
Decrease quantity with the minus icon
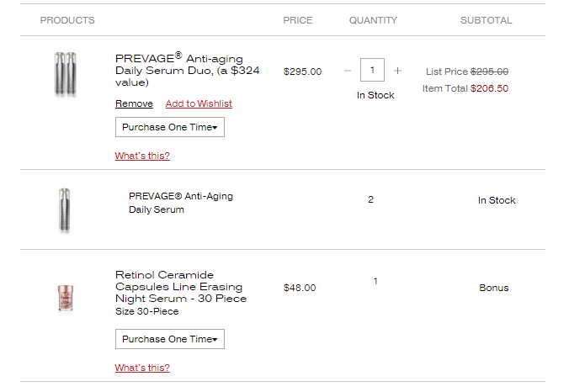pos(348,71)
